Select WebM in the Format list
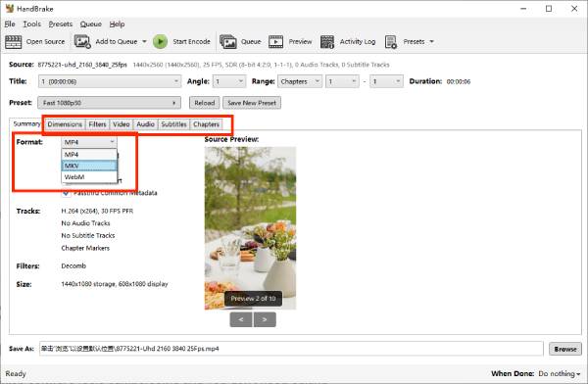This screenshot has height=384, width=588. (x=89, y=177)
